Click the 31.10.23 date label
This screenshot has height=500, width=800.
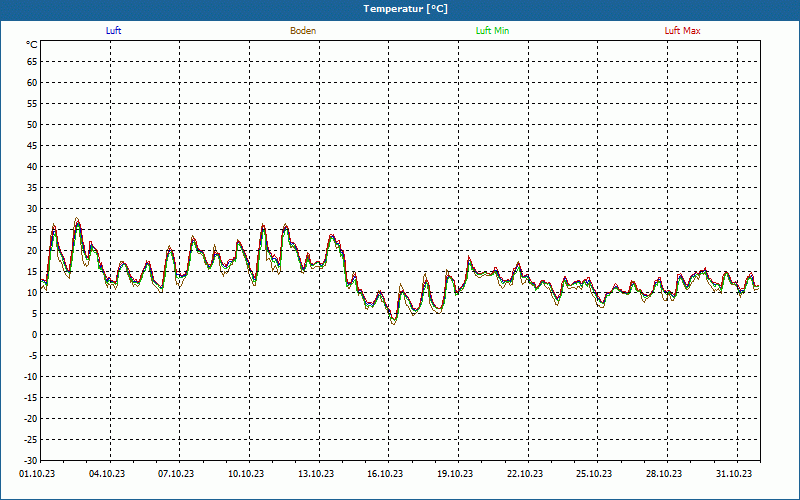(734, 474)
